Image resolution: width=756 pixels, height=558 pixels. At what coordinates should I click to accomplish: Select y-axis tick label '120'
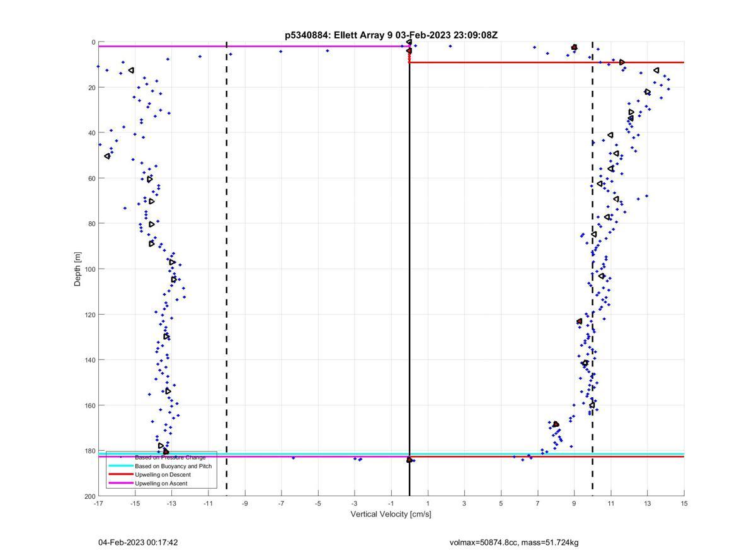point(90,315)
